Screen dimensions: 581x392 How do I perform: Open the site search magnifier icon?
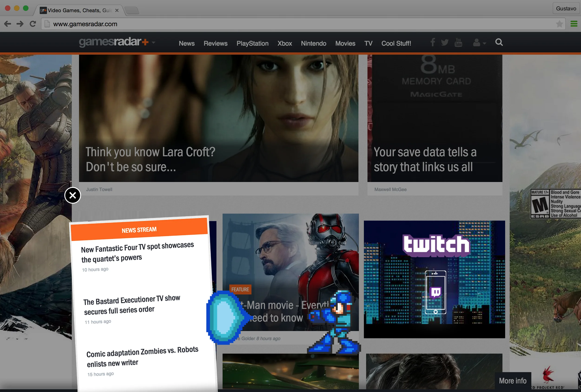coord(499,42)
